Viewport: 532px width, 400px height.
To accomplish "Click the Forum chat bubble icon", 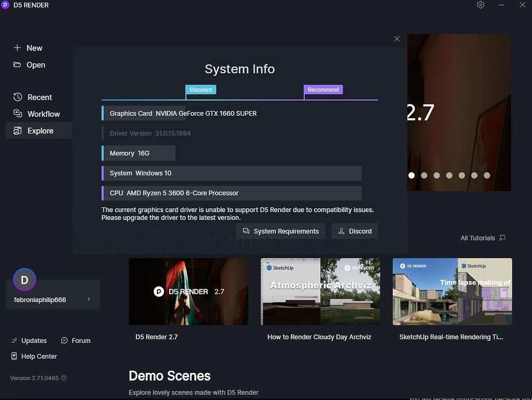I will pyautogui.click(x=64, y=340).
